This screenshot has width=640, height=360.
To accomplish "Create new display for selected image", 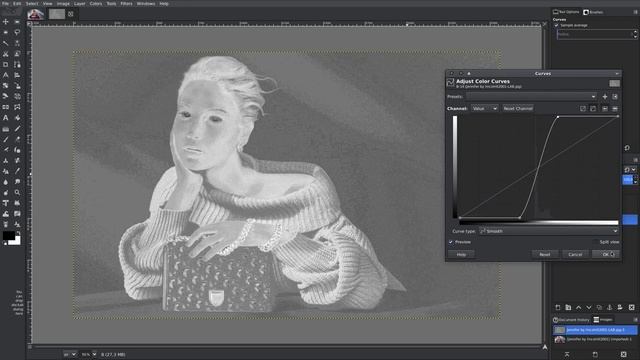I will click(x=595, y=354).
